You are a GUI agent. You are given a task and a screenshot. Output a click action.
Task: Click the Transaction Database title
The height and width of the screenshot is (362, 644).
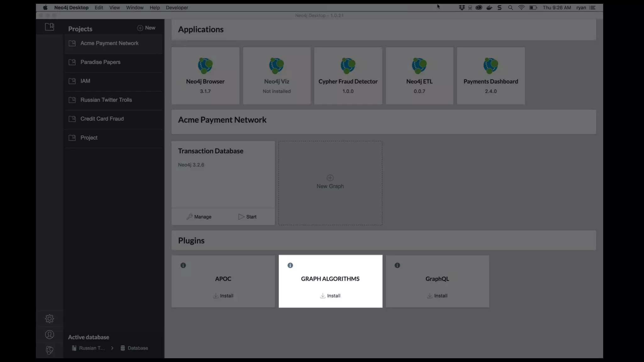coord(211,151)
